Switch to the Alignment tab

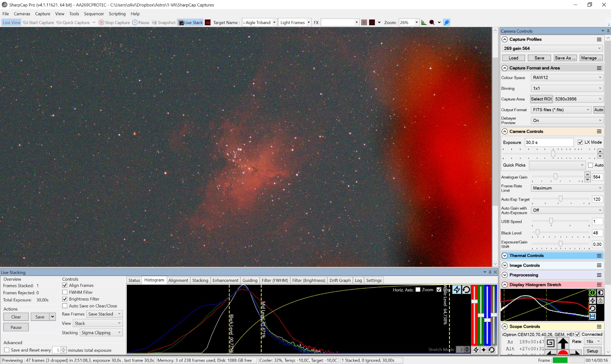pyautogui.click(x=178, y=280)
